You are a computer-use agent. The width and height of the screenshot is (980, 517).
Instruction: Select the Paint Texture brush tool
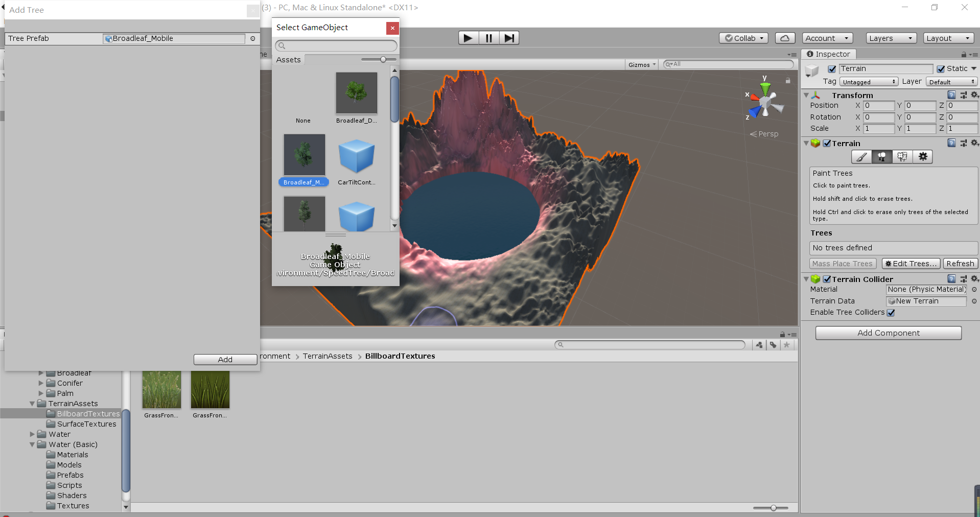861,157
